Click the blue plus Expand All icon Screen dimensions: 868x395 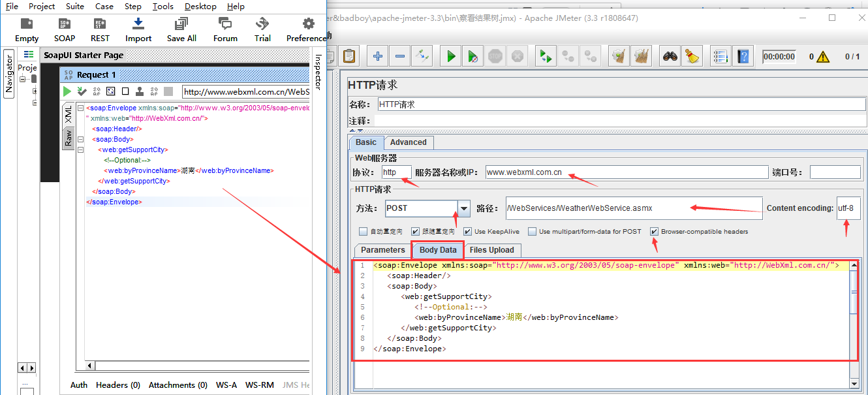pos(378,57)
